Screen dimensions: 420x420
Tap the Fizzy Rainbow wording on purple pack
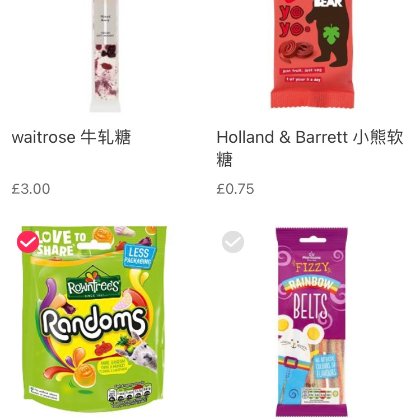(311, 276)
